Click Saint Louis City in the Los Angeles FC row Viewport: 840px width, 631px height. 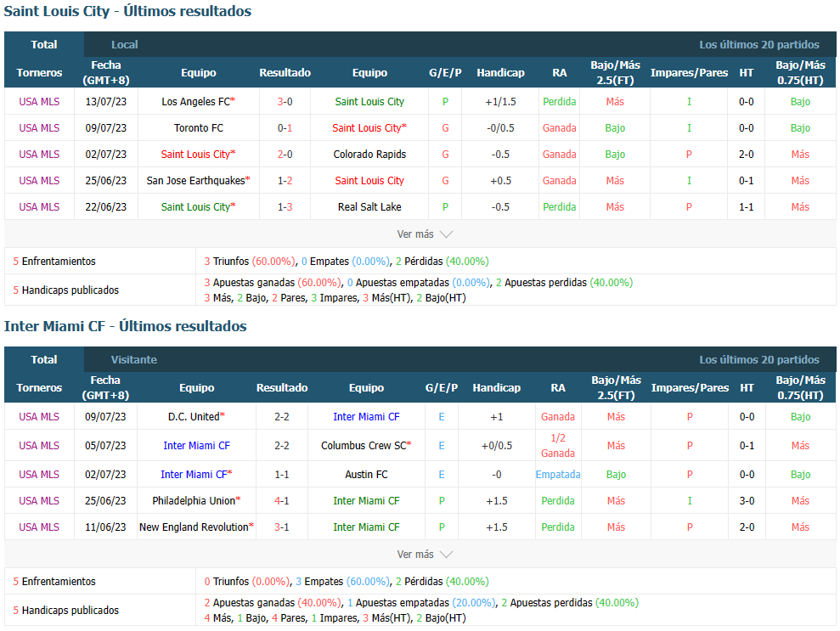369,101
